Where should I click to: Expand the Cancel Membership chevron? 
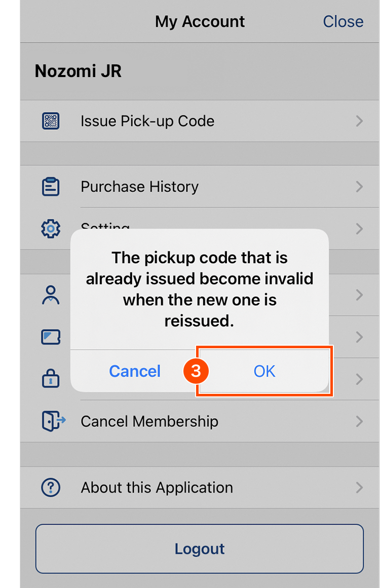point(359,421)
